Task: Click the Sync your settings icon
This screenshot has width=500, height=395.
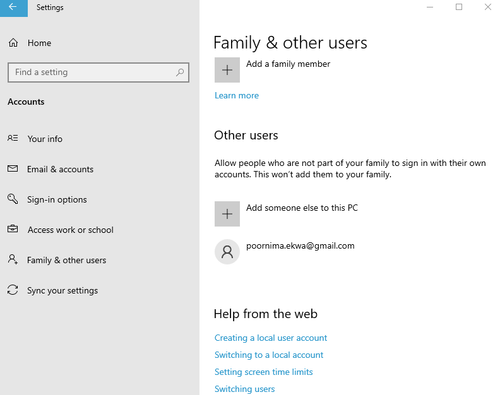Action: coord(13,290)
